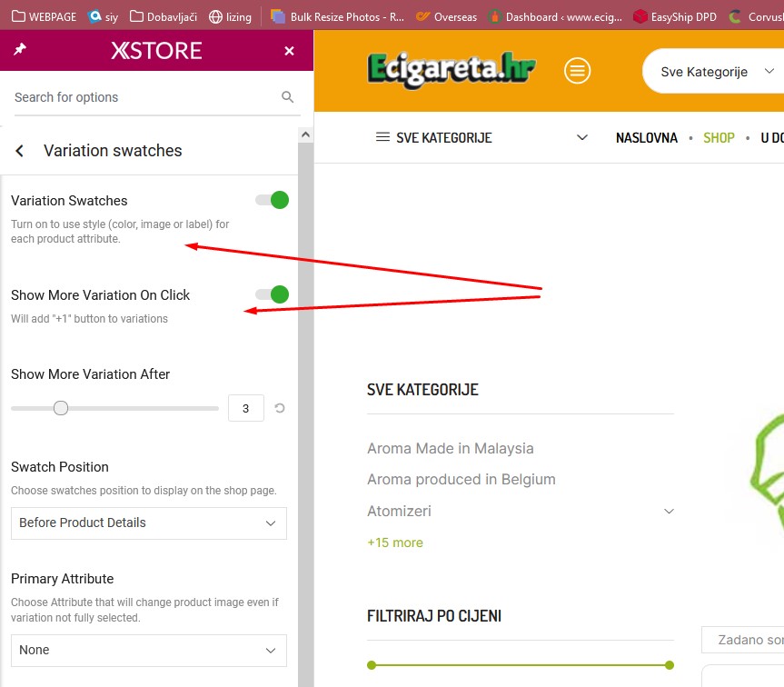Open Aroma produced in Belgium category
This screenshot has height=687, width=784.
pos(461,480)
